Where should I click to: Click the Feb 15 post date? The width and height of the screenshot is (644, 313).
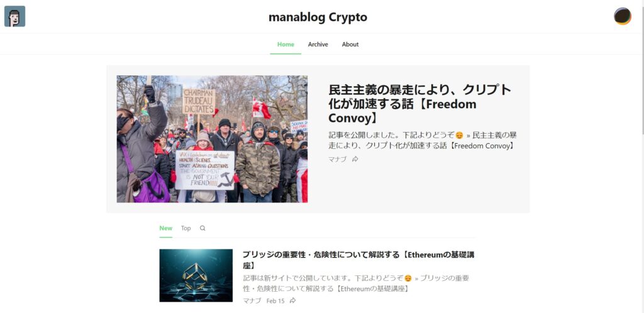[275, 300]
